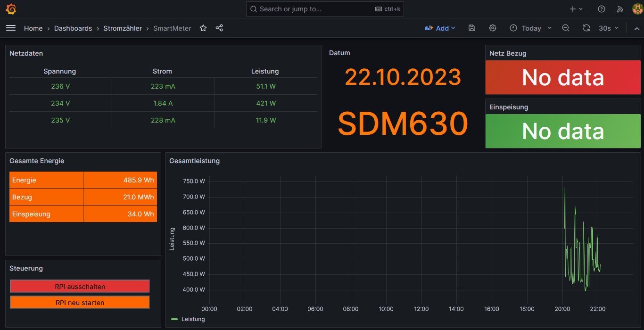Open the user profile avatar
Screen dimensions: 644x330
tap(637, 9)
